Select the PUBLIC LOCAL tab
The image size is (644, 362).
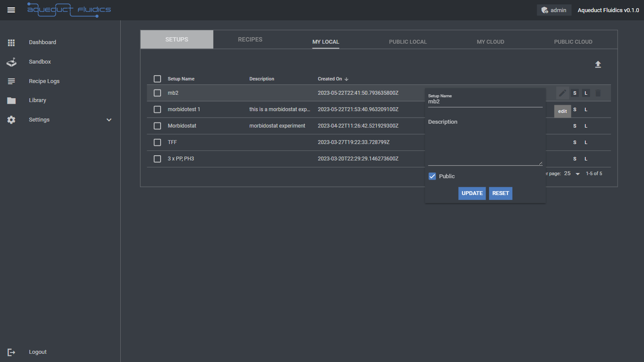coord(408,42)
